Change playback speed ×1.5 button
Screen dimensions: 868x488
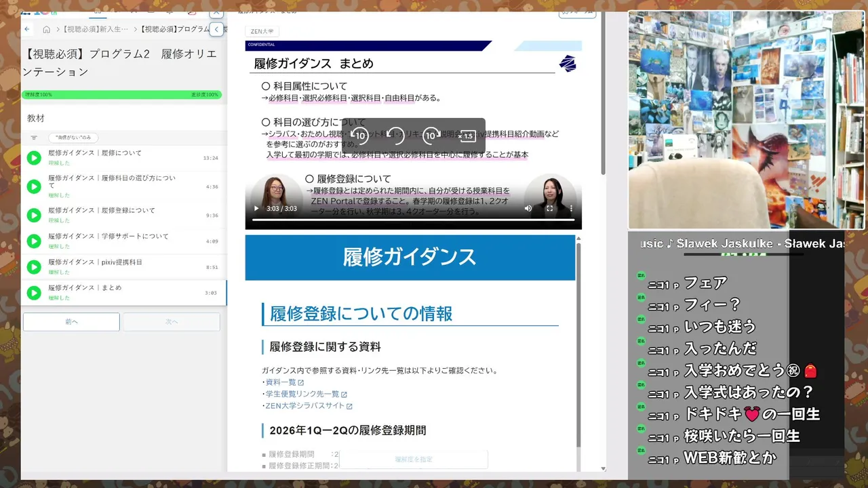point(466,136)
